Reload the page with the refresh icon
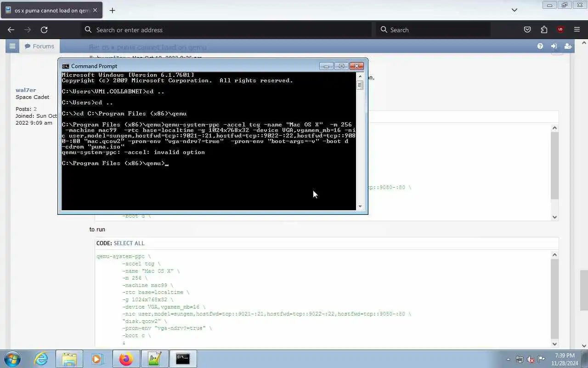 click(x=44, y=29)
